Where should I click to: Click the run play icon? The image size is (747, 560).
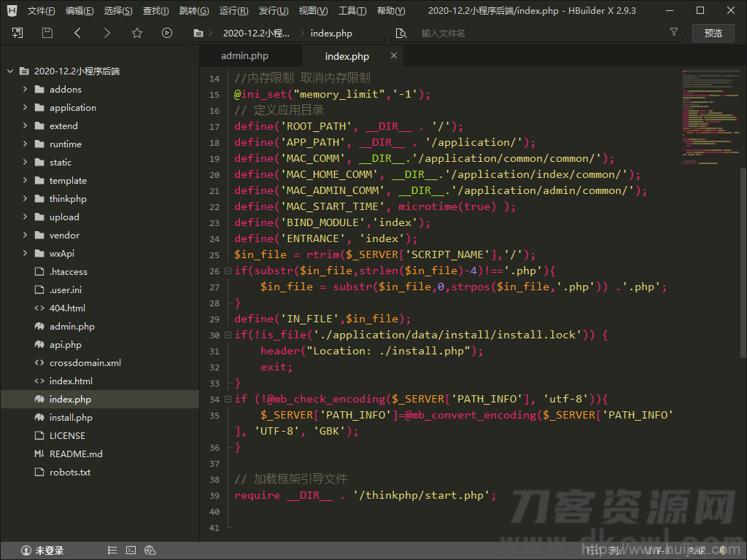[167, 33]
